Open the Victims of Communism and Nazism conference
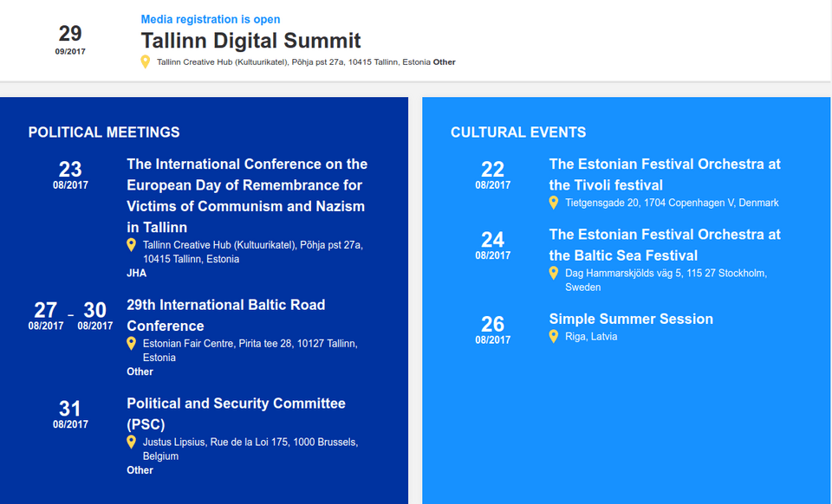The image size is (832, 504). click(247, 196)
